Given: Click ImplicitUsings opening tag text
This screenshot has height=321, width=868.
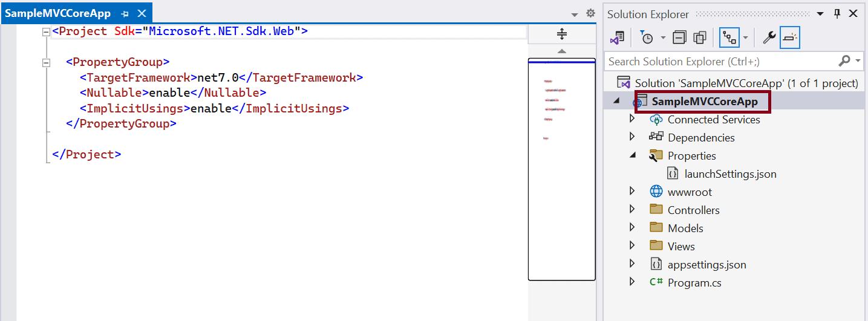Looking at the screenshot, I should 135,108.
